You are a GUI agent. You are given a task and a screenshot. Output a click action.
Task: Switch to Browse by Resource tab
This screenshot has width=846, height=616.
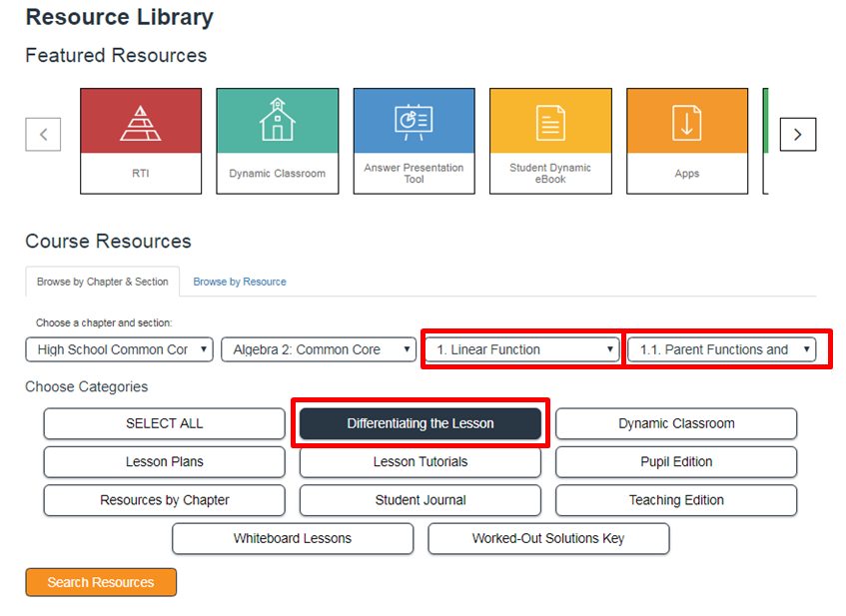(240, 282)
